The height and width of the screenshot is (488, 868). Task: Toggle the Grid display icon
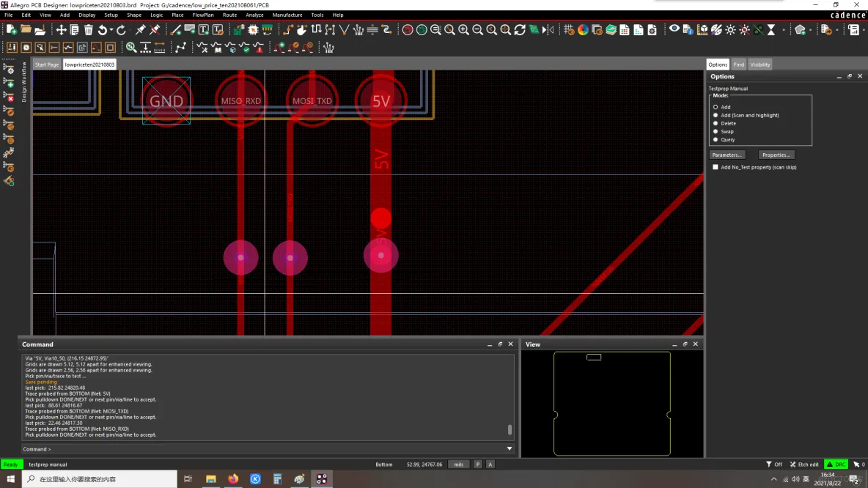click(x=569, y=30)
